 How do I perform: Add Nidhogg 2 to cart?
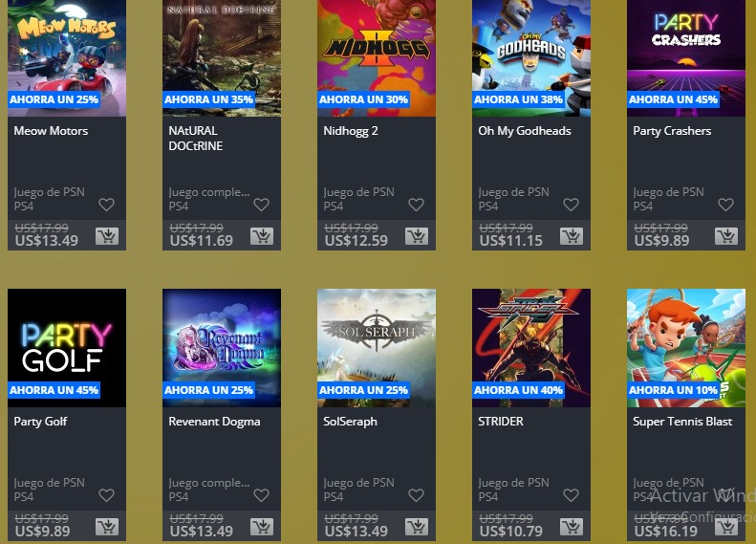pos(417,236)
